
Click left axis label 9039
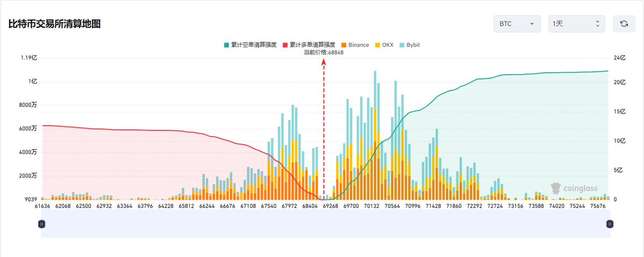(31, 200)
